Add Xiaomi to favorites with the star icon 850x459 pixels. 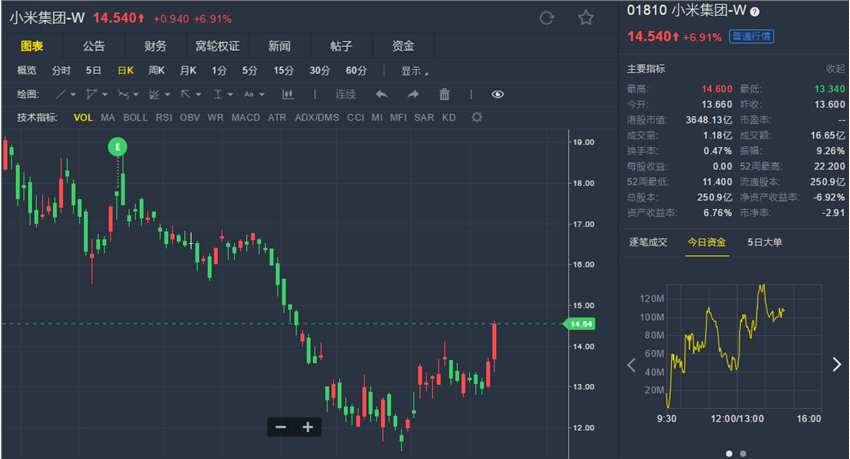coord(585,18)
